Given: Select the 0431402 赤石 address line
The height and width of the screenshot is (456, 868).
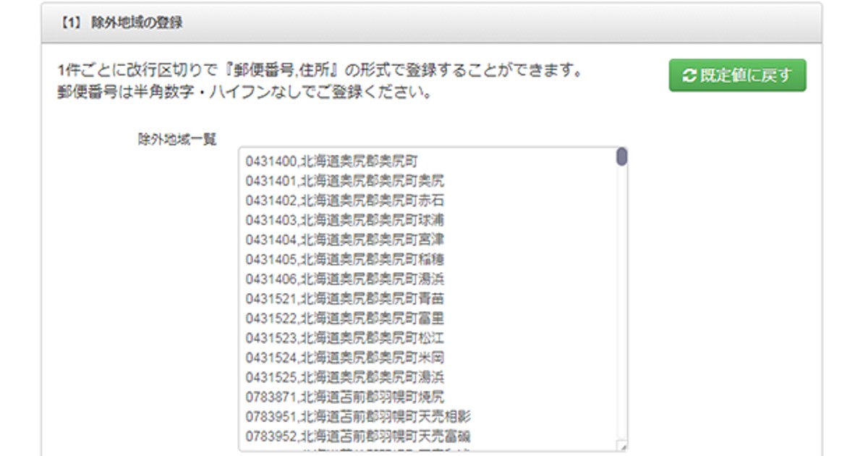Looking at the screenshot, I should click(x=345, y=200).
